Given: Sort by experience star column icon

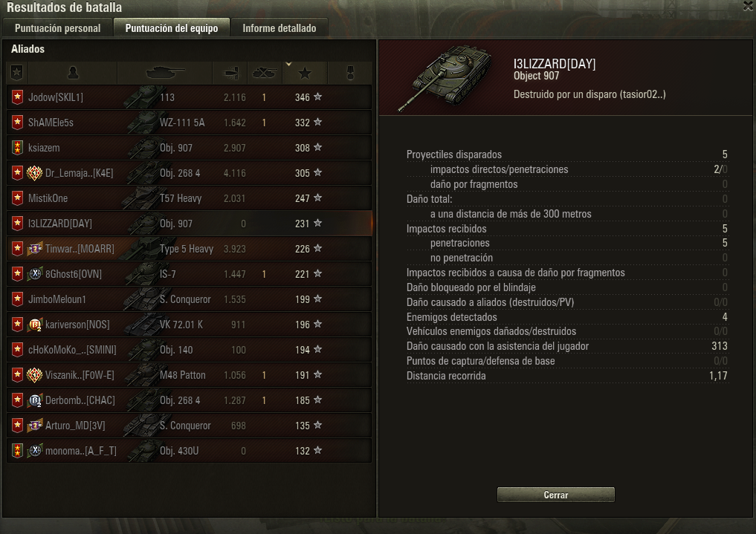Looking at the screenshot, I should click(x=305, y=74).
